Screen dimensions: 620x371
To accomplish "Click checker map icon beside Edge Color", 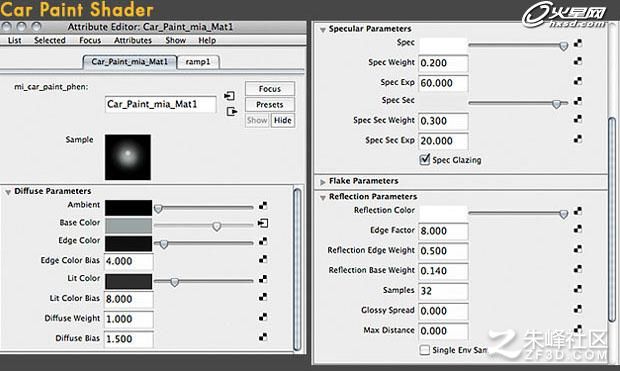I will pos(263,241).
